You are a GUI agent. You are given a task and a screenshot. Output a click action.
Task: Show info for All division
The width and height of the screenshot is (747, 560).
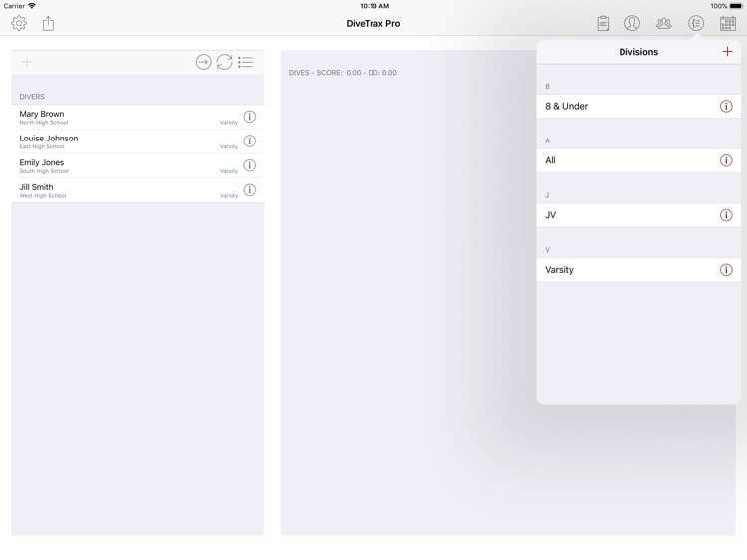pyautogui.click(x=726, y=160)
